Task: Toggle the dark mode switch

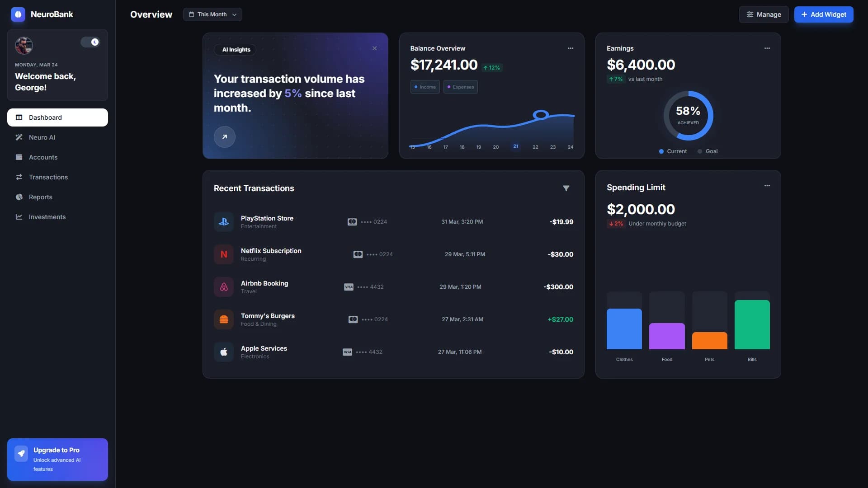Action: [x=90, y=42]
